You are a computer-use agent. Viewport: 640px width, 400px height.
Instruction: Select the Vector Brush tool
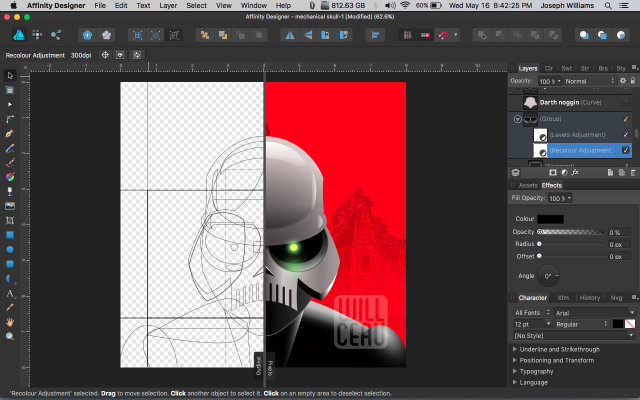click(x=10, y=162)
